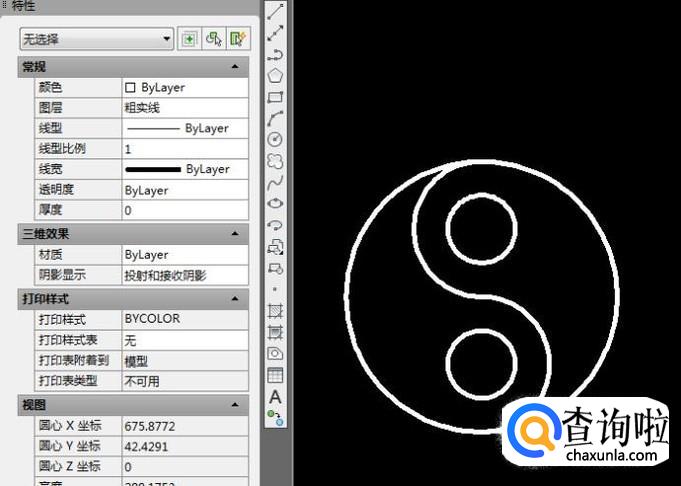Open the Hatch tool
The height and width of the screenshot is (486, 681).
click(276, 311)
